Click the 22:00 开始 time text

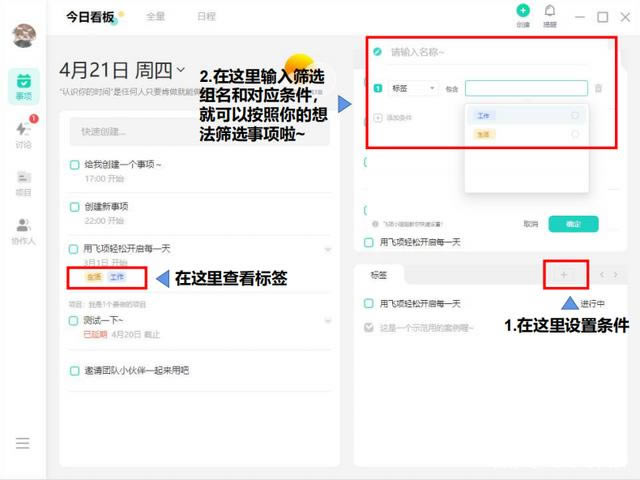tap(104, 221)
